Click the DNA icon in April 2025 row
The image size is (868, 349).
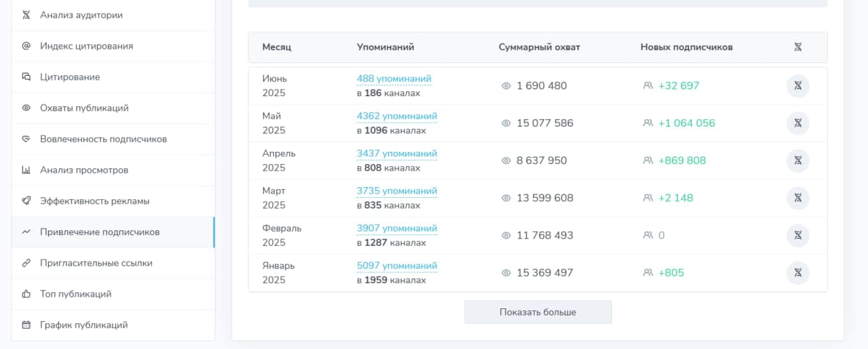[797, 161]
